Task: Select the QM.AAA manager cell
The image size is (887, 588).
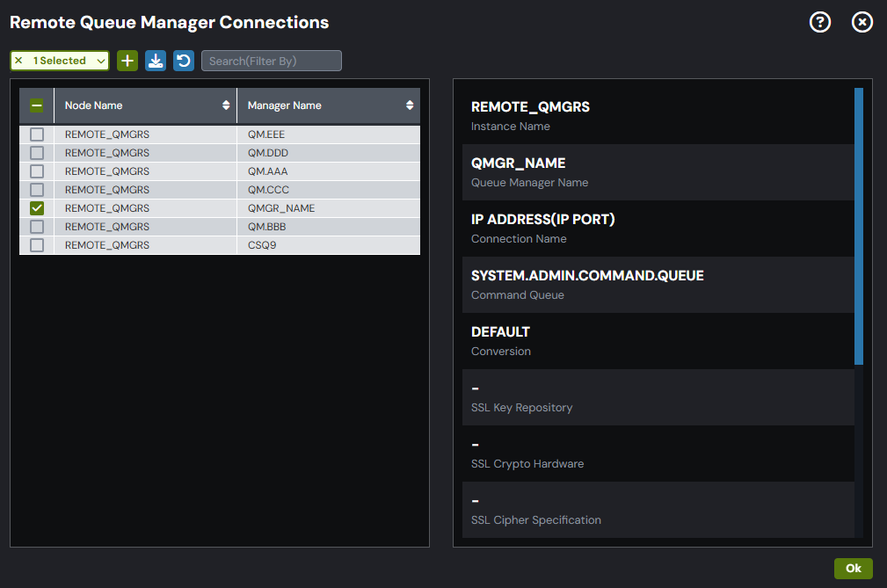Action: pyautogui.click(x=329, y=171)
